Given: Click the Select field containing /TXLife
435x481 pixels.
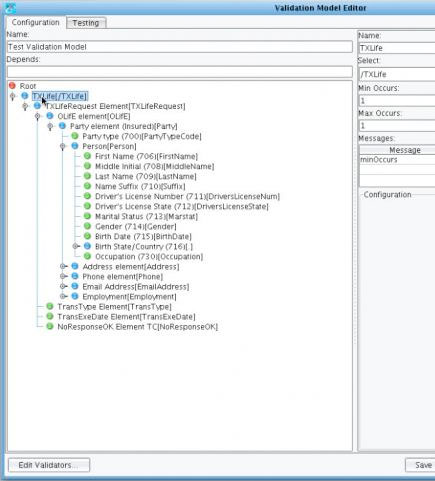Looking at the screenshot, I should [397, 74].
